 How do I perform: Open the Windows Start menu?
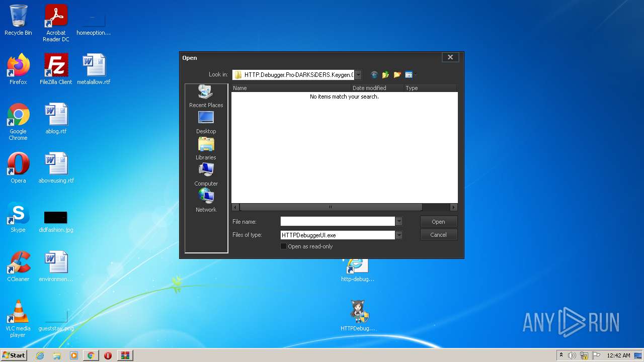click(x=14, y=355)
